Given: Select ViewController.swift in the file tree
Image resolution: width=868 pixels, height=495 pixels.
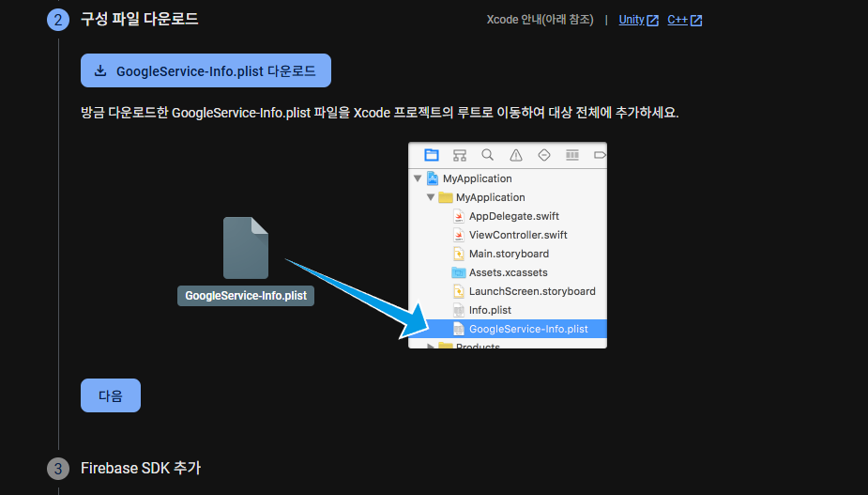Looking at the screenshot, I should [x=518, y=235].
